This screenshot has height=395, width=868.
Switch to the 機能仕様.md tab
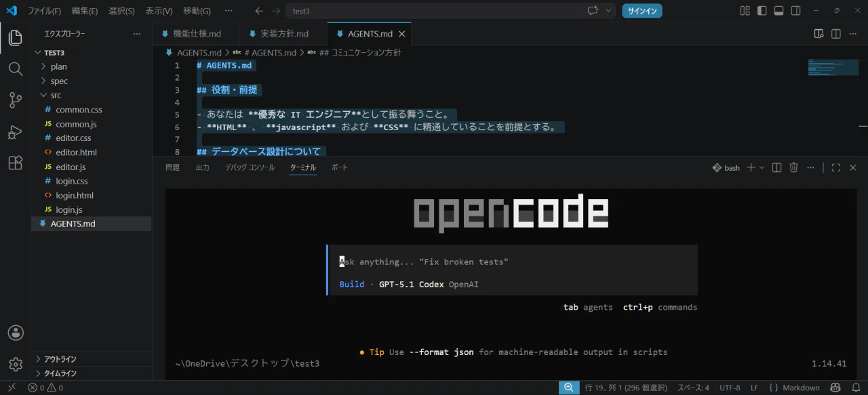point(197,33)
